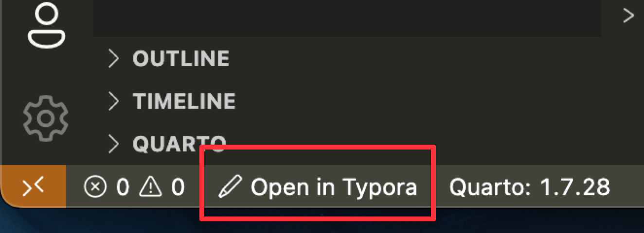Click the Manage gear icon
The width and height of the screenshot is (644, 233).
pos(46,117)
